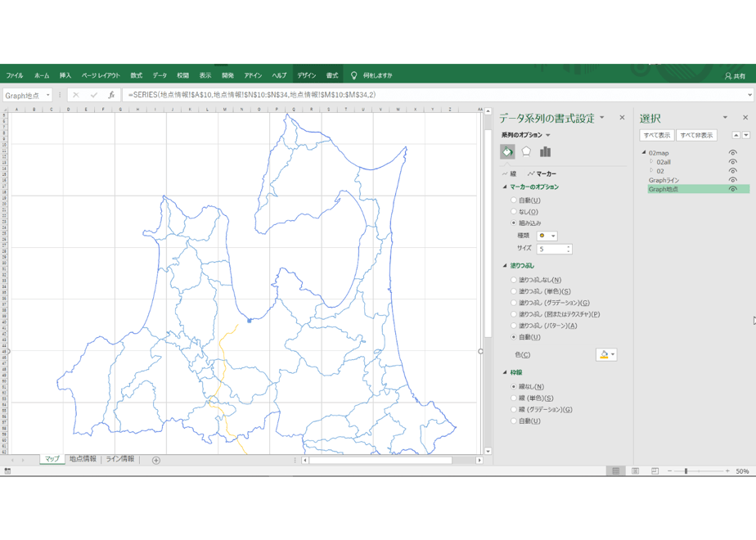Screen dimensions: 756x540
Task: Collapse the 02map tree group
Action: 644,152
